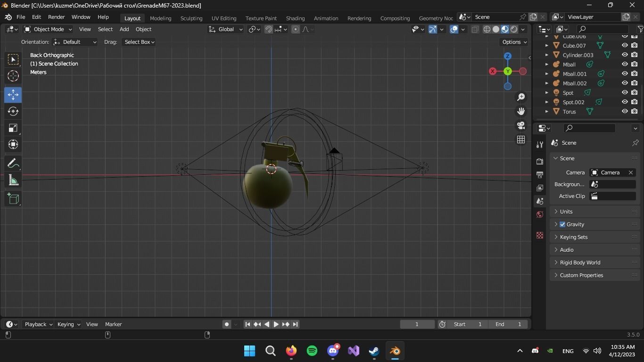Select the Annotate pencil tool
The image size is (644, 362).
point(13,164)
